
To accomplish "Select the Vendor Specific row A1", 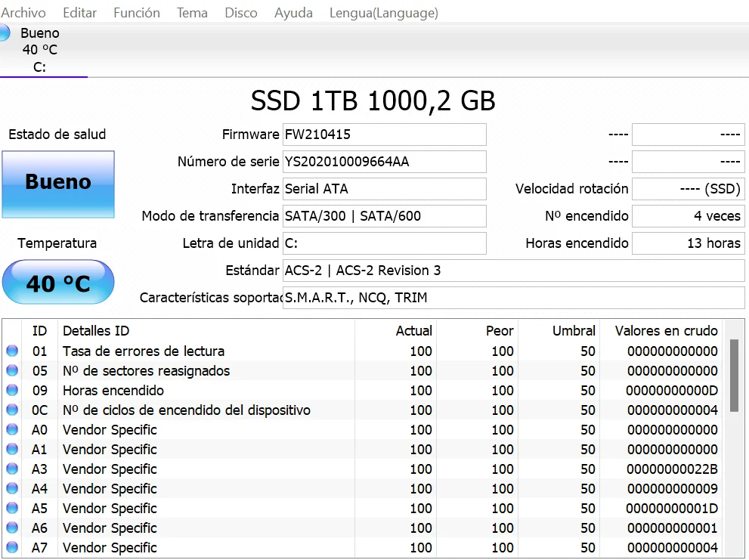I will point(363,449).
